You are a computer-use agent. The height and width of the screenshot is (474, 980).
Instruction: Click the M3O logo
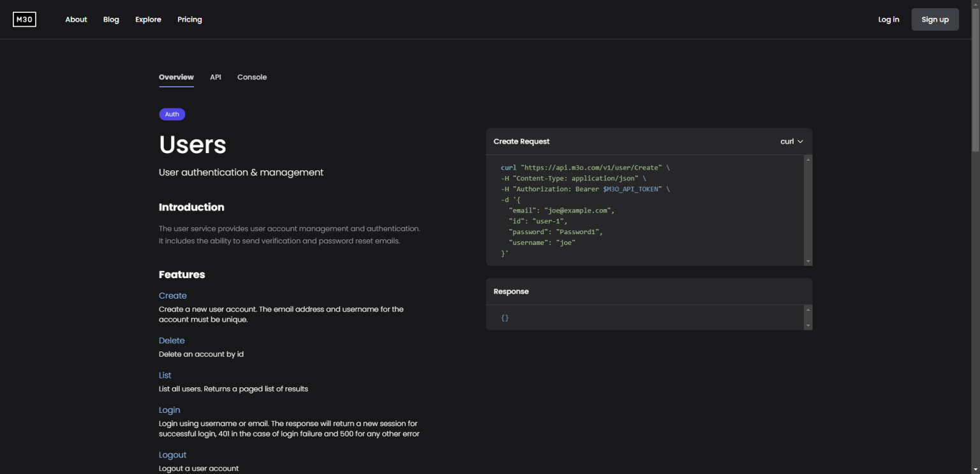coord(24,19)
